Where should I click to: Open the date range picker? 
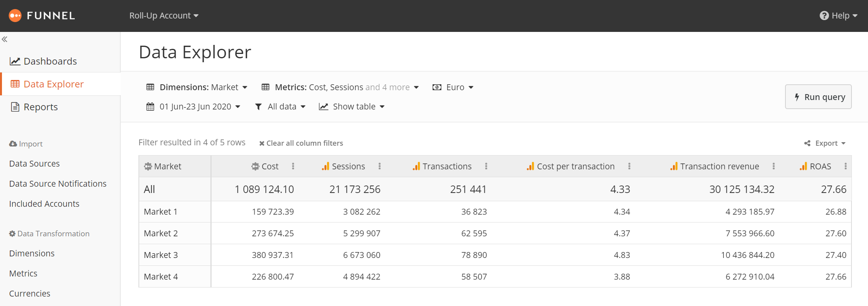point(194,107)
